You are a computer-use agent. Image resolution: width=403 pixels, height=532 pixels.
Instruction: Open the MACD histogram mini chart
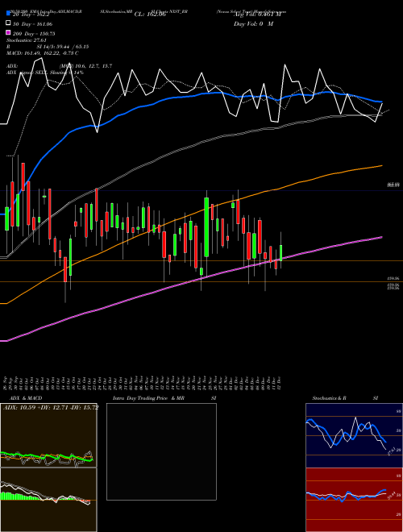click(x=48, y=500)
